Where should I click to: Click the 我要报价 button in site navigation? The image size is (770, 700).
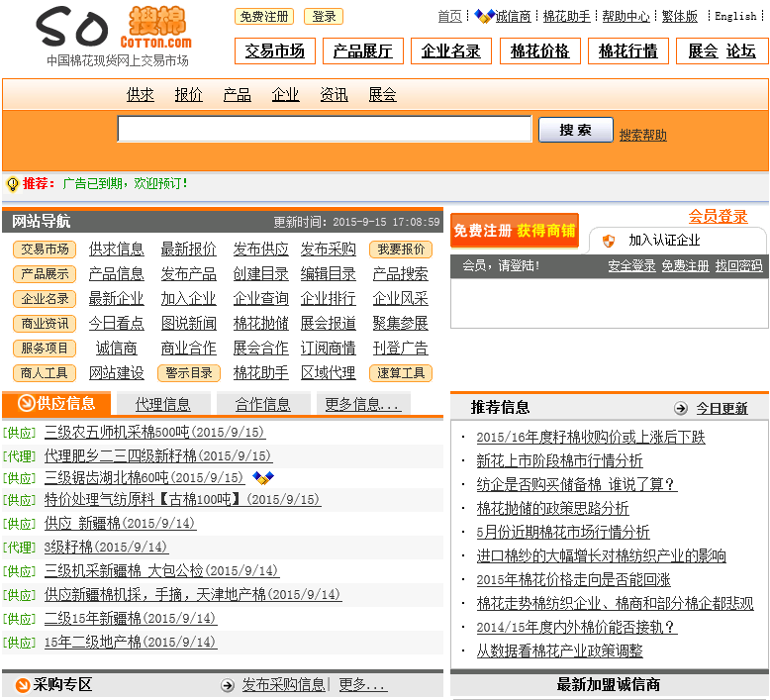click(x=400, y=250)
